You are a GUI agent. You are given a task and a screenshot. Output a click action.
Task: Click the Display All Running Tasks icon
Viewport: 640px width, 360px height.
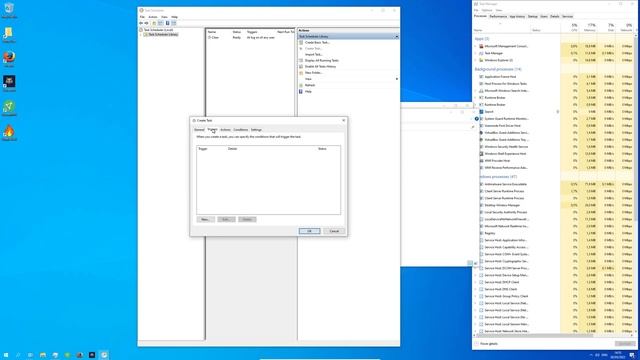point(301,60)
